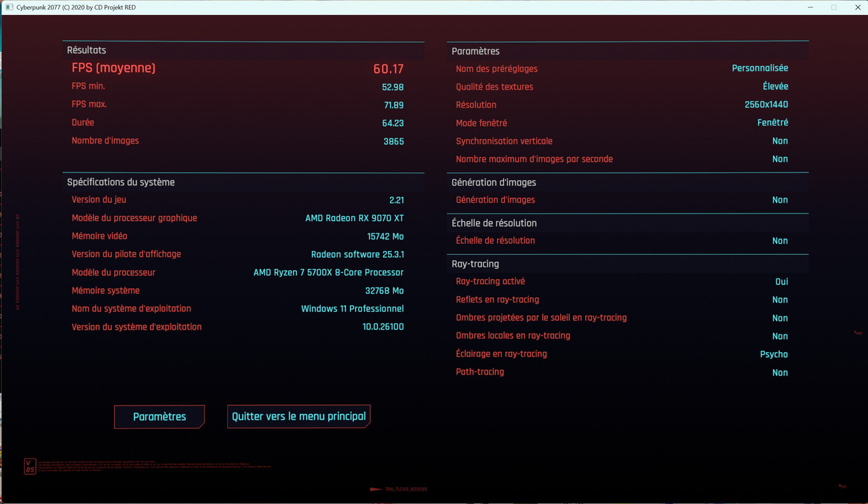Viewport: 868px width, 504px height.
Task: Click the OS version value 10.0.26100
Action: click(x=383, y=327)
